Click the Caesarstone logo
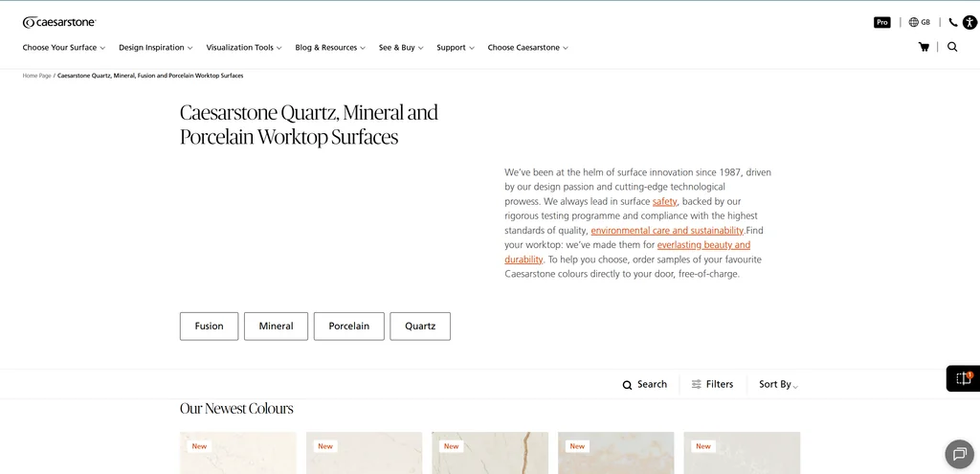Viewport: 980px width, 474px height. point(59,22)
